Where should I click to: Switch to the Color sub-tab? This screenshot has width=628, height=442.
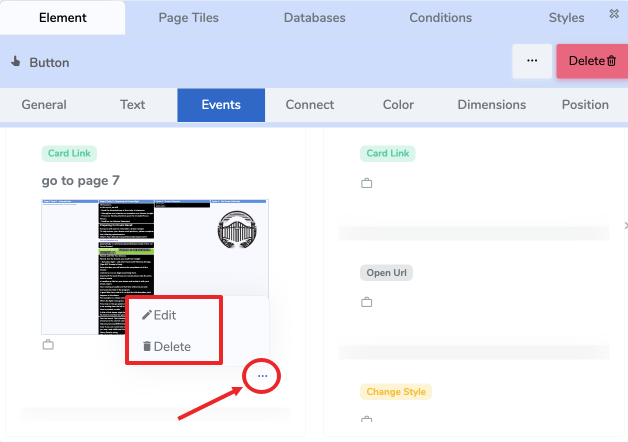point(398,105)
